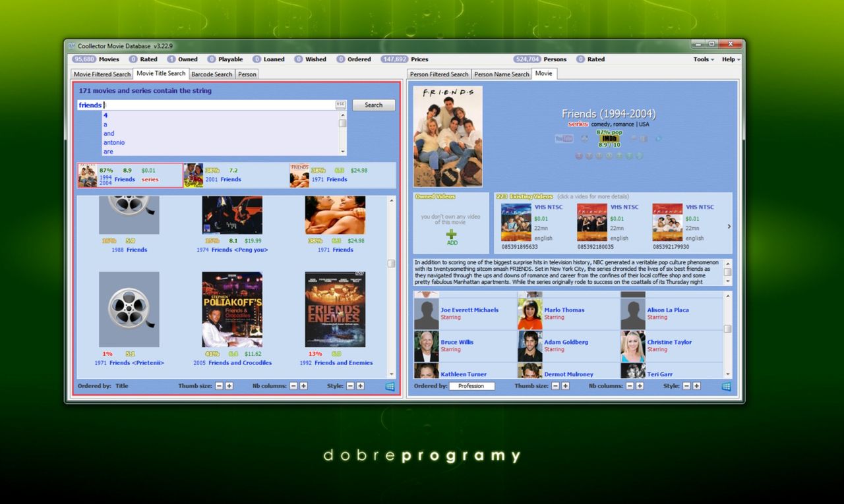Click the blue play arrow icon beside IMDb

click(x=657, y=138)
